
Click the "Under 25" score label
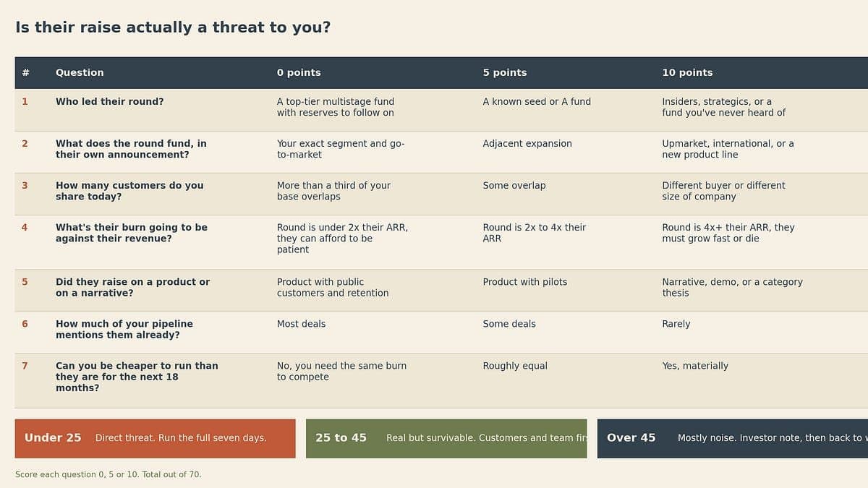53,438
